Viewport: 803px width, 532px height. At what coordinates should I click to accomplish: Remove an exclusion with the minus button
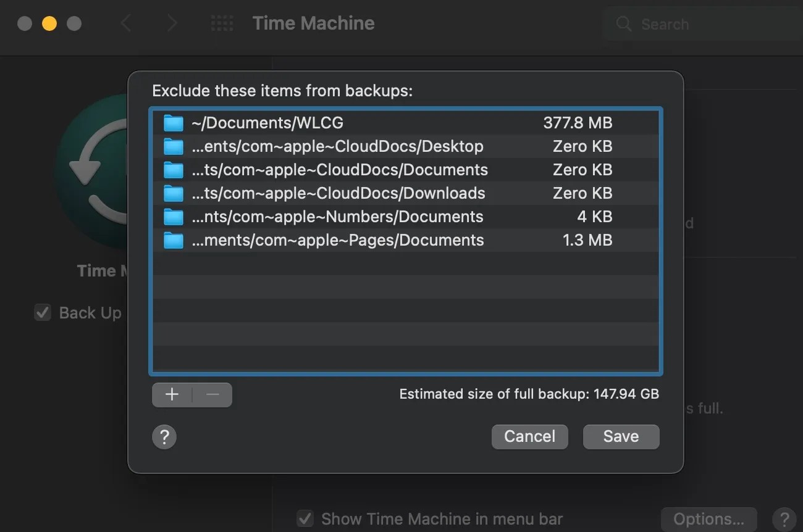point(212,394)
